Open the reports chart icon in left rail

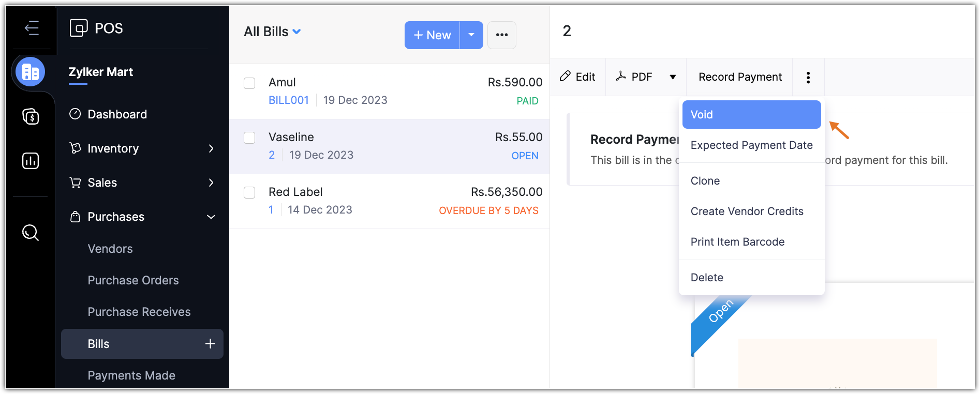coord(31,161)
